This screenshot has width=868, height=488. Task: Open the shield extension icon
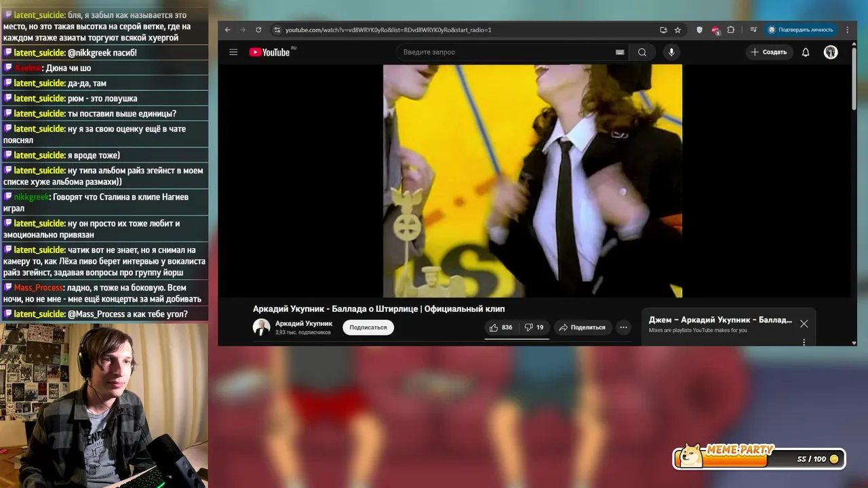(x=699, y=30)
